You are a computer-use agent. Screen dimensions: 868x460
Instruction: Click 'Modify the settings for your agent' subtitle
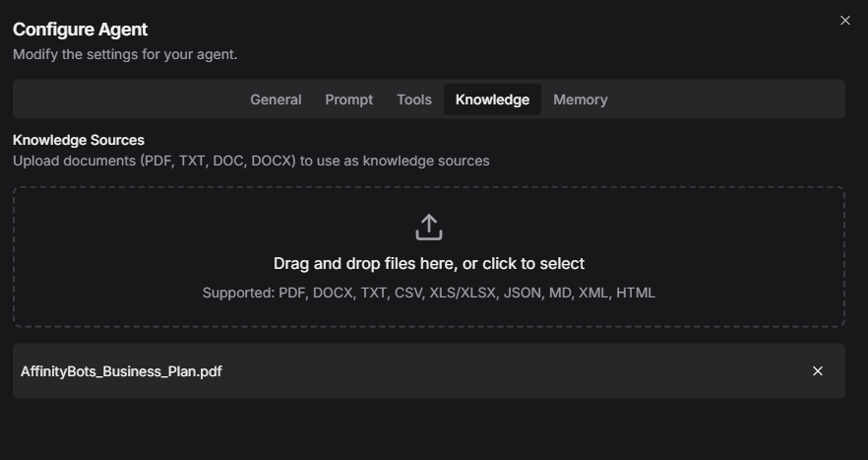[125, 54]
